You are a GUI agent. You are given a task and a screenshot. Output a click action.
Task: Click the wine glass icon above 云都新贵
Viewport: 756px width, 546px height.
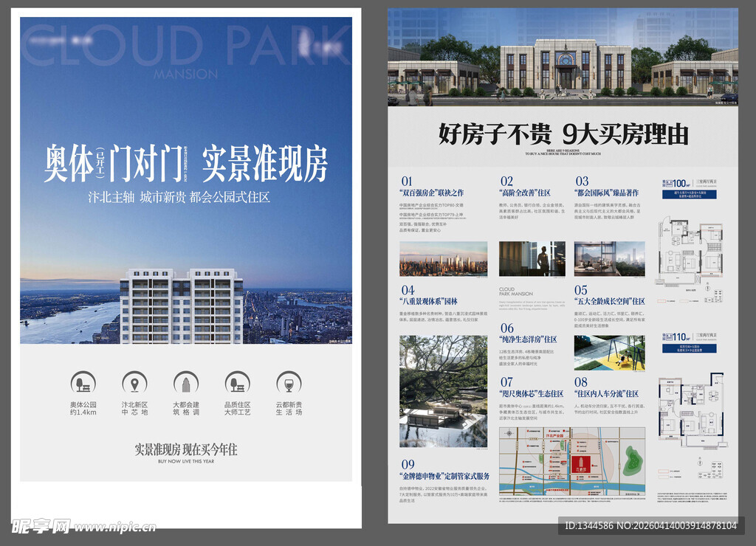coord(289,383)
